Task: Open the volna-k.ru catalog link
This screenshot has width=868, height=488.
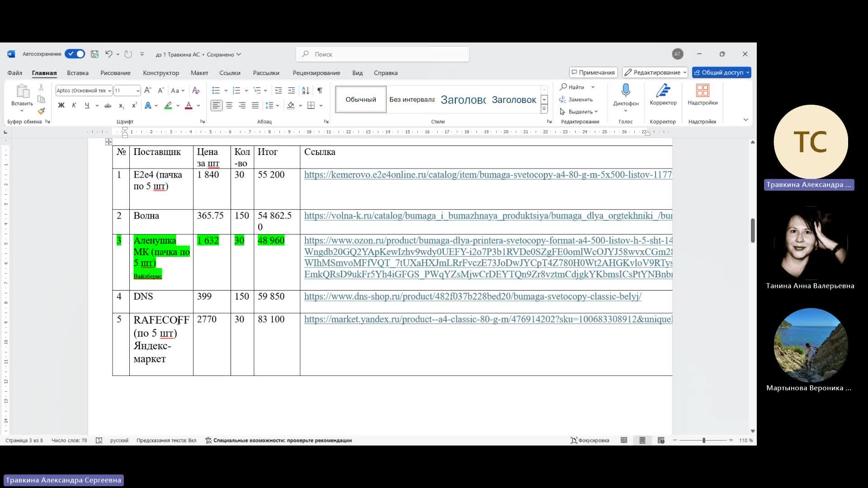Action: click(x=488, y=216)
